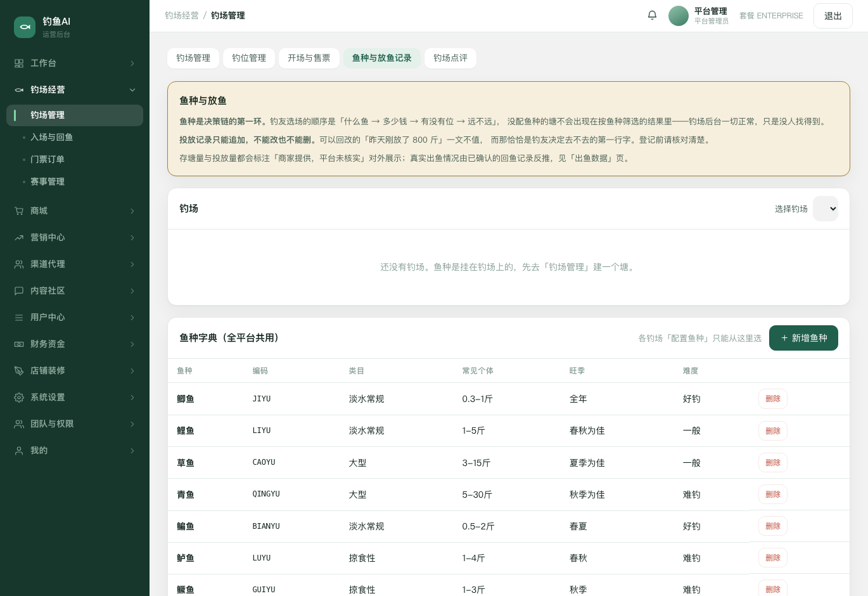The width and height of the screenshot is (868, 596).
Task: Delete the 草鱼 row
Action: point(773,463)
